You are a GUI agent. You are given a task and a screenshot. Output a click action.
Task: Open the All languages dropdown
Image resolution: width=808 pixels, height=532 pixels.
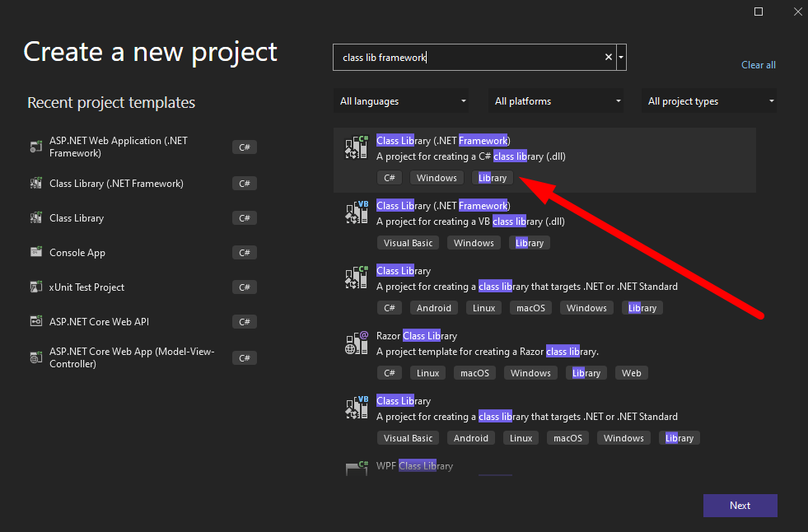point(401,101)
